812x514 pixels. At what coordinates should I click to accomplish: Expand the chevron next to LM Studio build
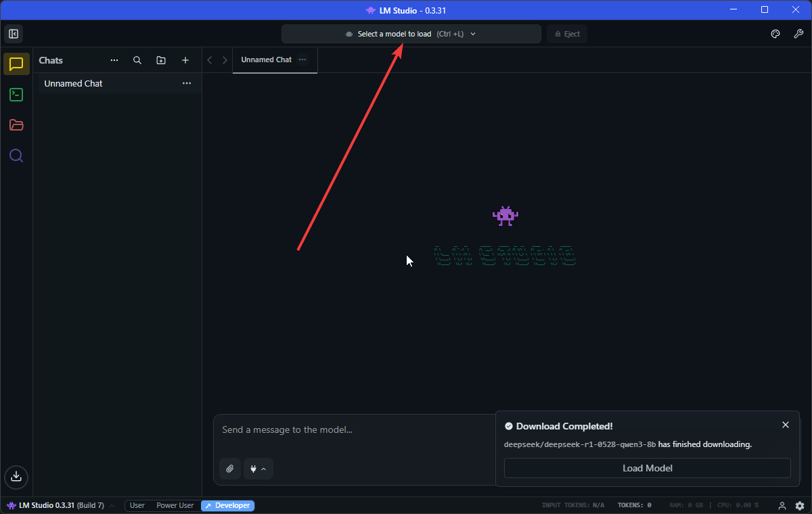click(112, 506)
